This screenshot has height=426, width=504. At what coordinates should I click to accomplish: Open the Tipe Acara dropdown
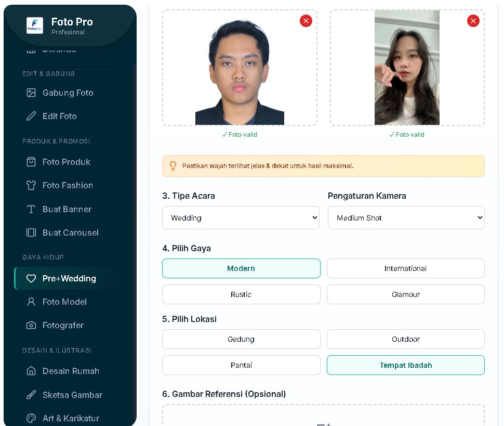click(241, 217)
